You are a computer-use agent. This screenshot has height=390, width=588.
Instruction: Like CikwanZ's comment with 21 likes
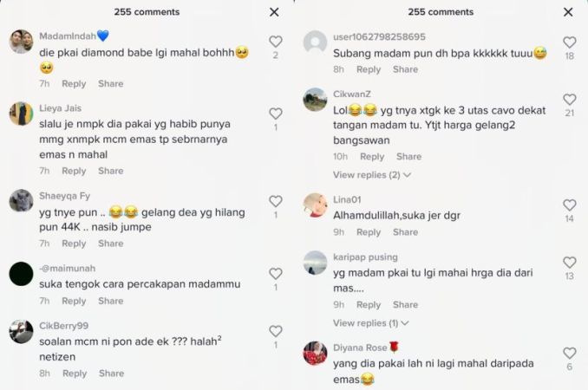(570, 100)
